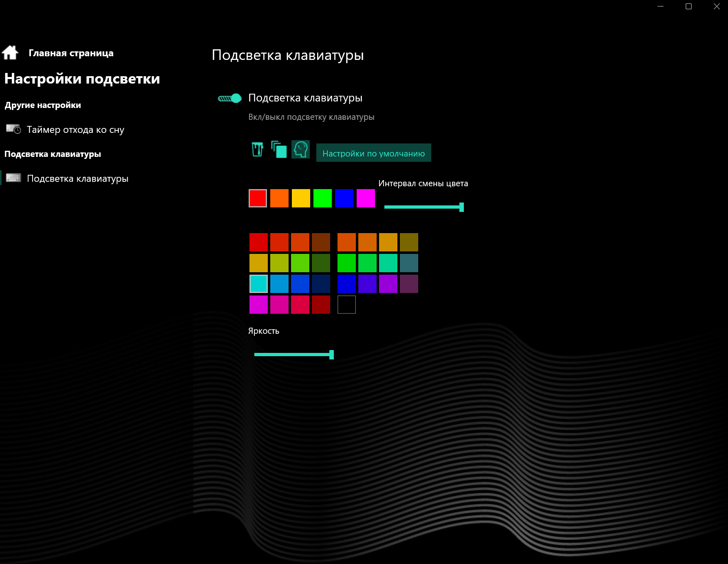
Task: Select the paint bucket static color mode
Action: [257, 150]
